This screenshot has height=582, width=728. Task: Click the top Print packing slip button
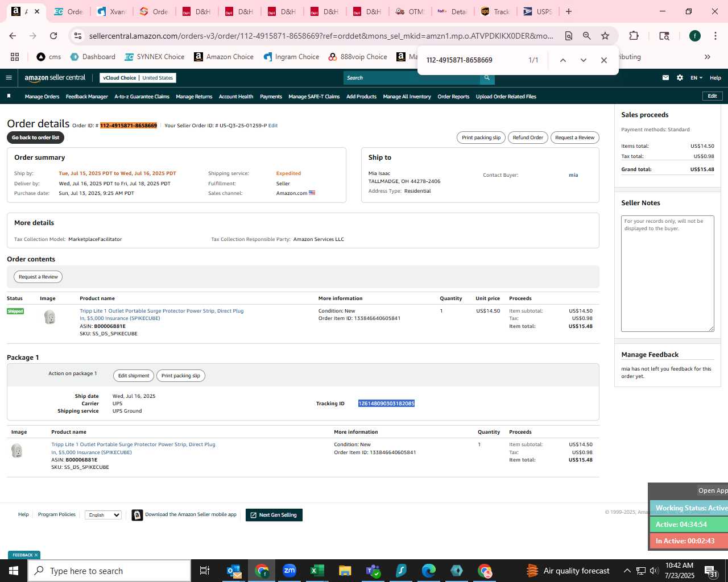pos(481,138)
